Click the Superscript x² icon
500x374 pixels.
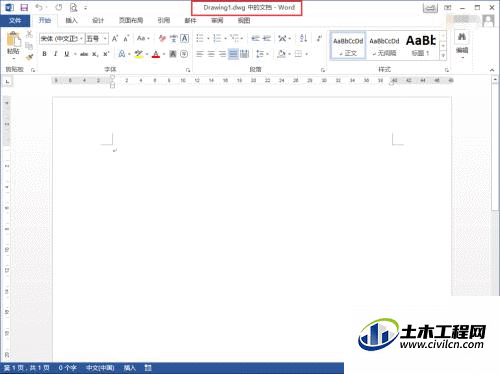pyautogui.click(x=106, y=54)
